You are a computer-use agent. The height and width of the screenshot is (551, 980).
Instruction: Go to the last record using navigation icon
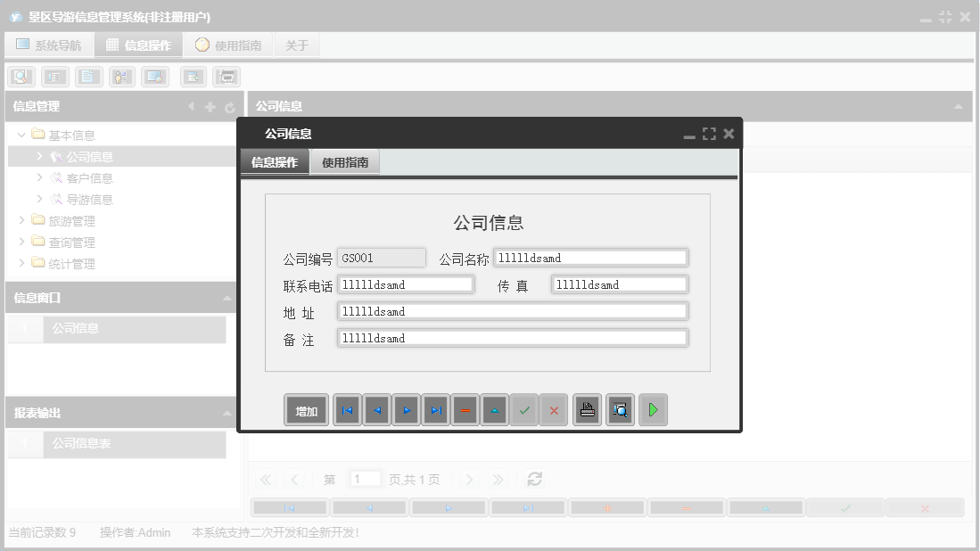coord(435,409)
